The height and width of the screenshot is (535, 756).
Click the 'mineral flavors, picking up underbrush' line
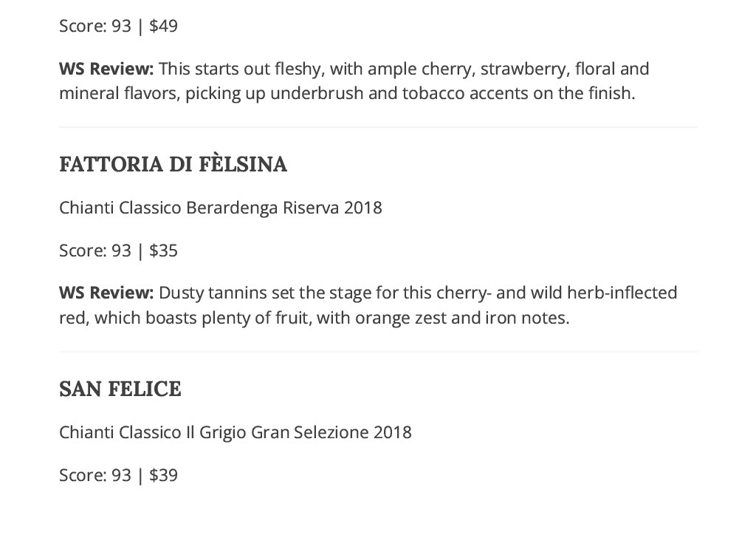point(347,93)
